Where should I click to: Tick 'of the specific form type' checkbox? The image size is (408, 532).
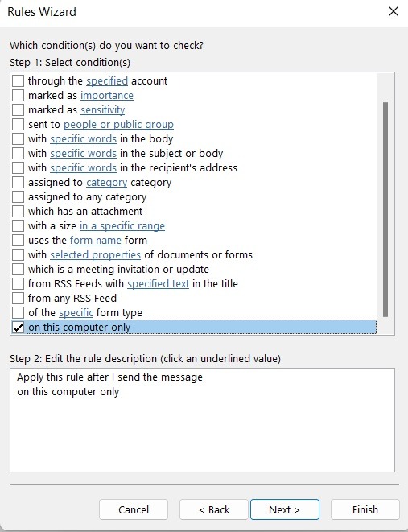pyautogui.click(x=18, y=312)
